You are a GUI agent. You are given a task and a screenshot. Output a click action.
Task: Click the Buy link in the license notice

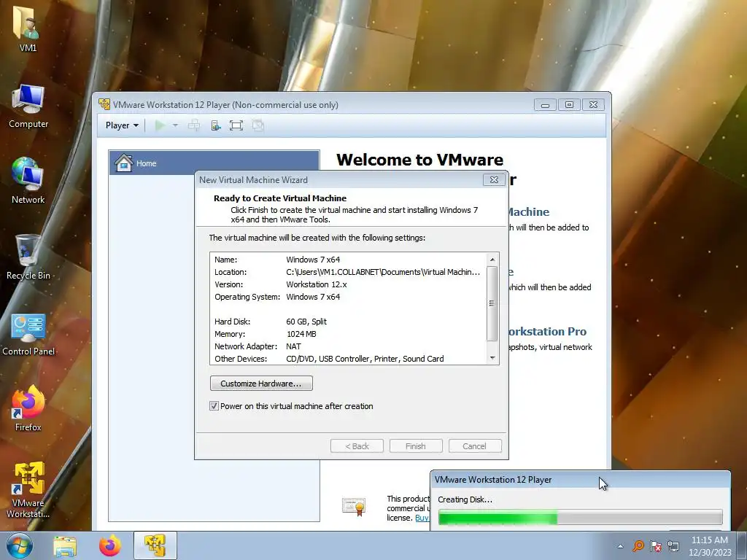tap(422, 518)
